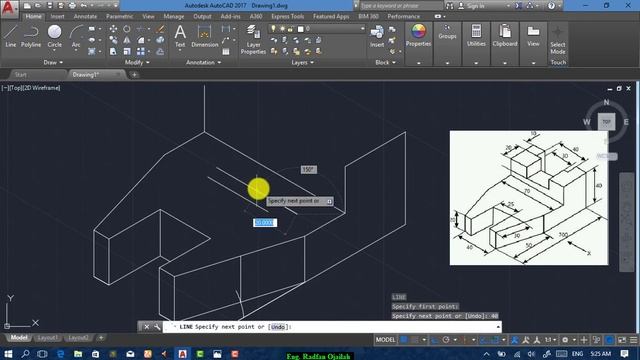
Task: Open the Clipboard panel
Action: 505,35
